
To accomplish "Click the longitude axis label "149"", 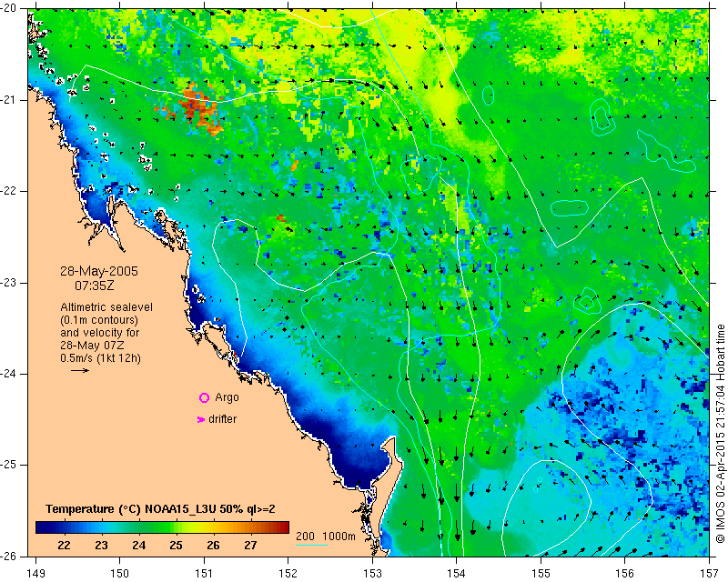I will tap(35, 574).
